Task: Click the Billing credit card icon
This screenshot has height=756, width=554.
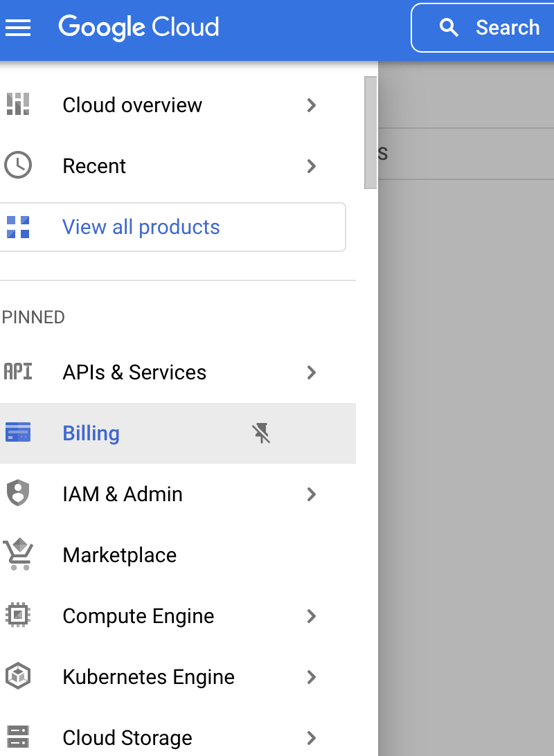Action: pos(18,433)
